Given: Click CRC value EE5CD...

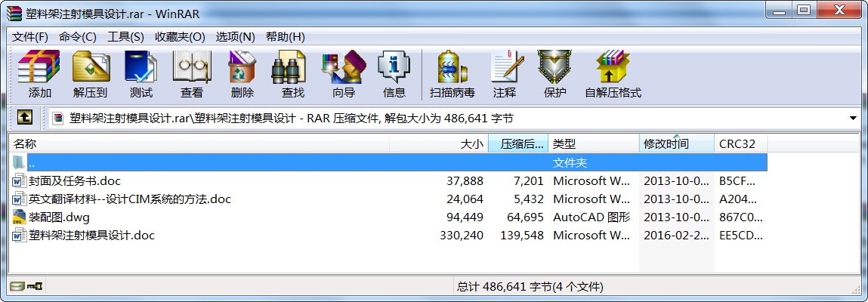Looking at the screenshot, I should (740, 235).
